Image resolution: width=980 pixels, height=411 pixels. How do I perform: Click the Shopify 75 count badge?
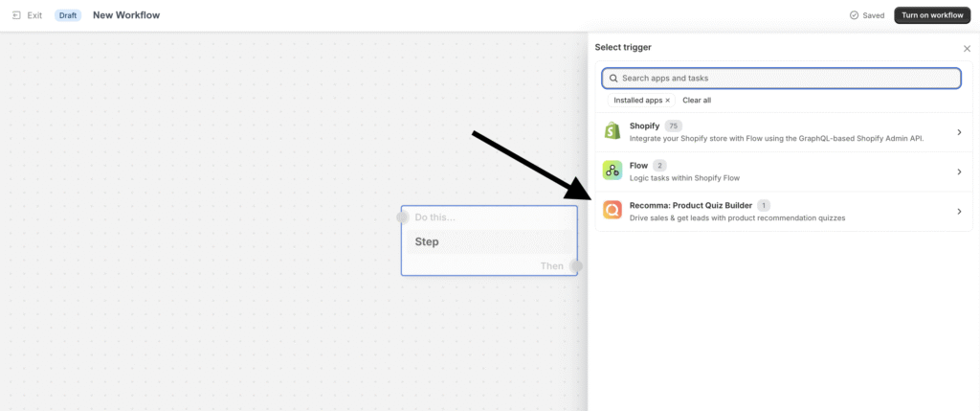coord(673,126)
